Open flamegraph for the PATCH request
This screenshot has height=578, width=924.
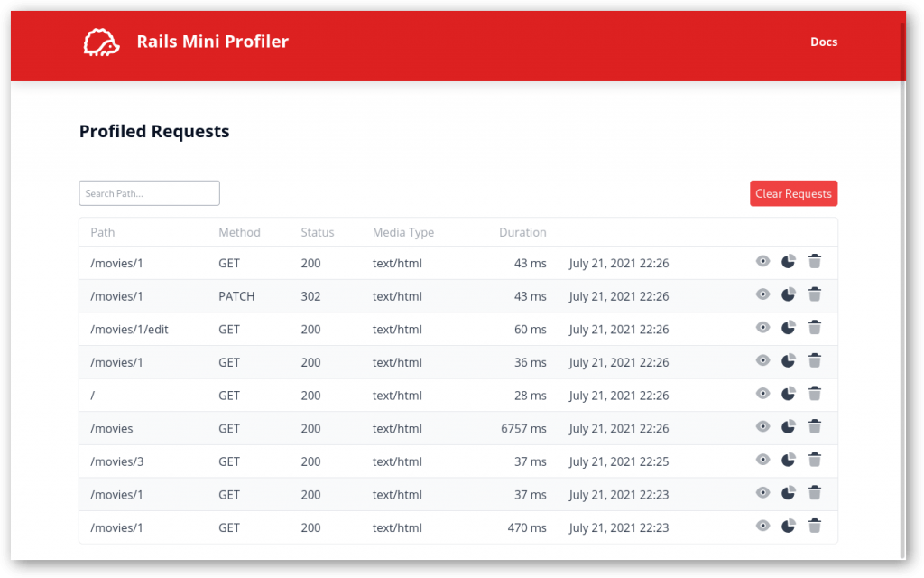point(788,294)
